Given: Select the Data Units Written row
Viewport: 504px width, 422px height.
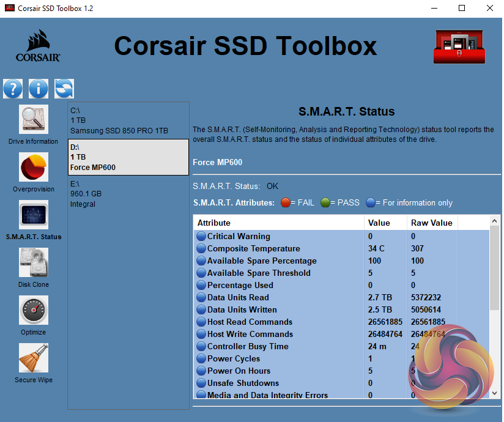Looking at the screenshot, I should pyautogui.click(x=242, y=310).
